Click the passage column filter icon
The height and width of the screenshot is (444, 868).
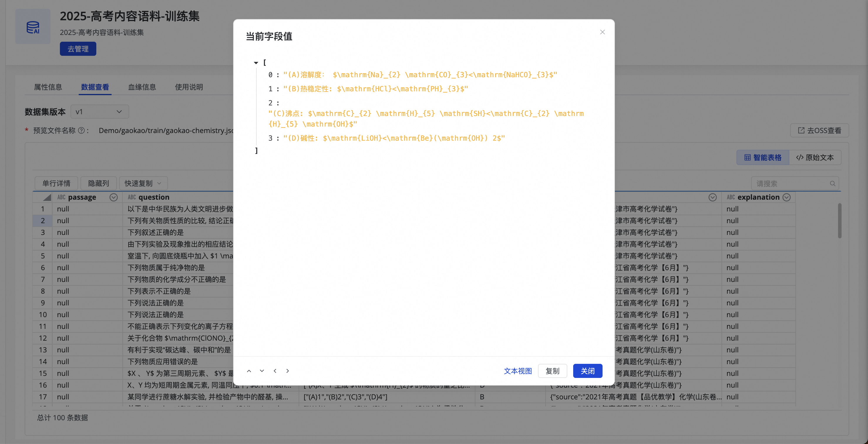(114, 197)
